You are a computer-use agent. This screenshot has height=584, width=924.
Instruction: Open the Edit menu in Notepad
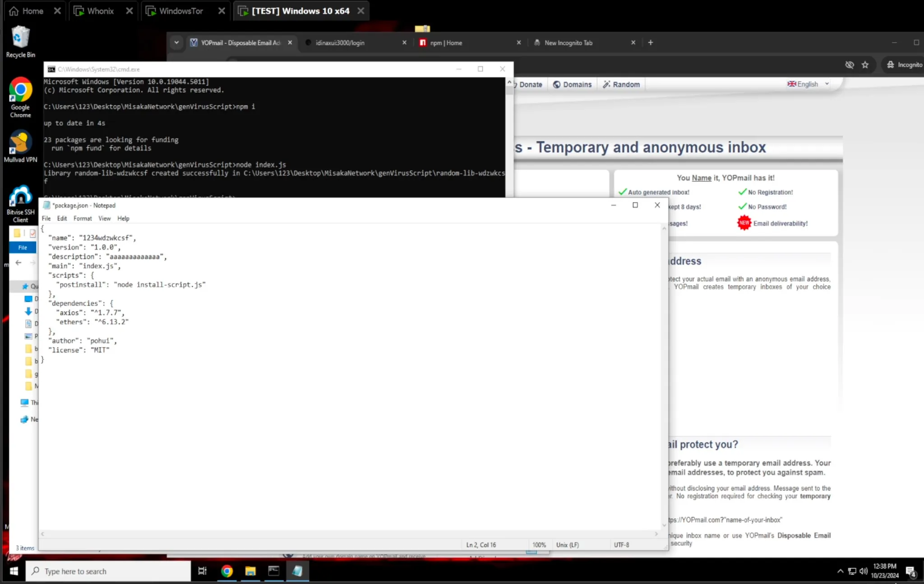tap(62, 218)
